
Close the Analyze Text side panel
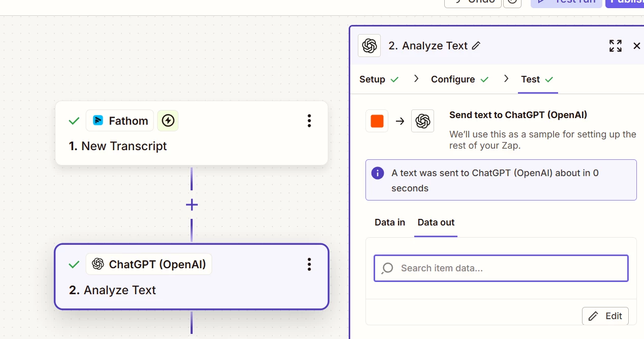pos(636,46)
